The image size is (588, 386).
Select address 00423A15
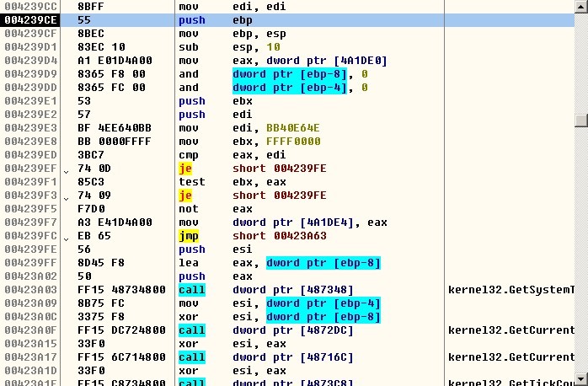30,344
